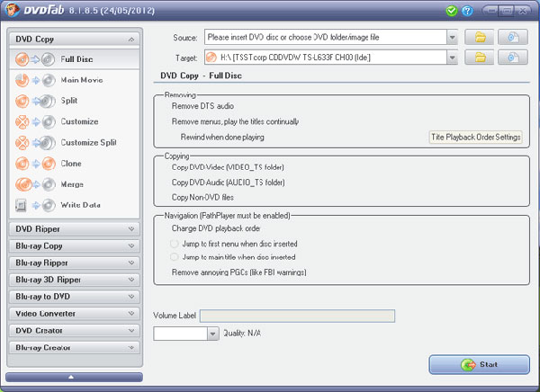
Task: Click the Start button arrow icon
Action: [x=468, y=365]
